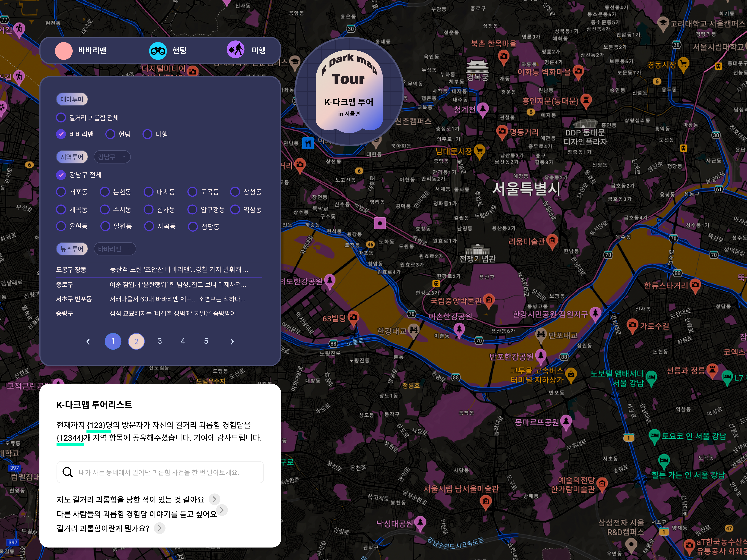Open the 강남구 district dropdown
This screenshot has width=747, height=560.
(112, 157)
